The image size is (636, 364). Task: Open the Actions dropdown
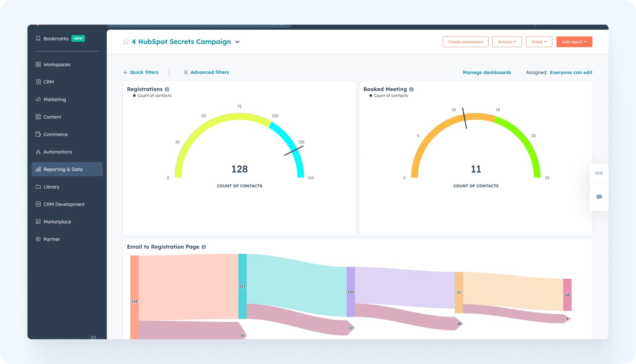507,42
